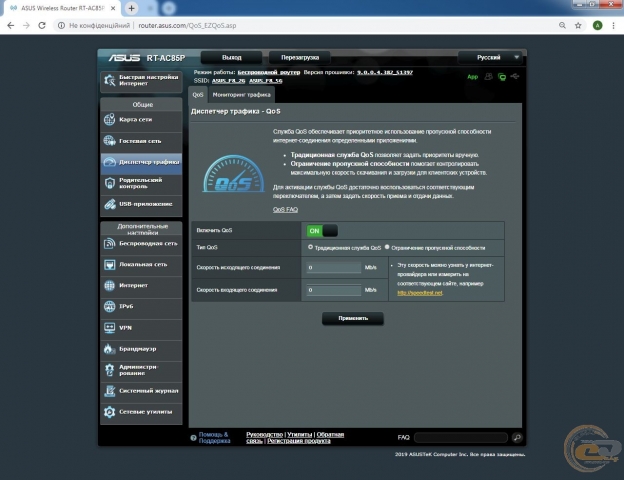Click the browser address bar URL

pos(187,25)
